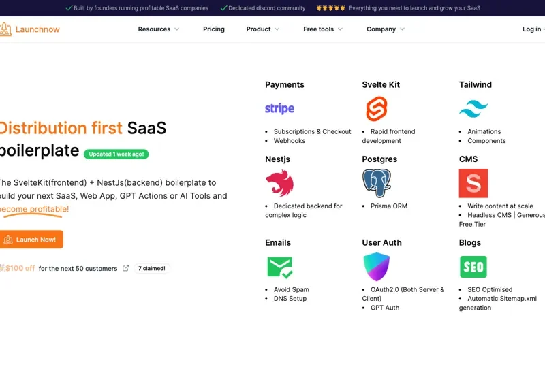The image size is (545, 392).
Task: Click the 'OAuth2.0 (Both Server & Client)' text
Action: [x=403, y=294]
